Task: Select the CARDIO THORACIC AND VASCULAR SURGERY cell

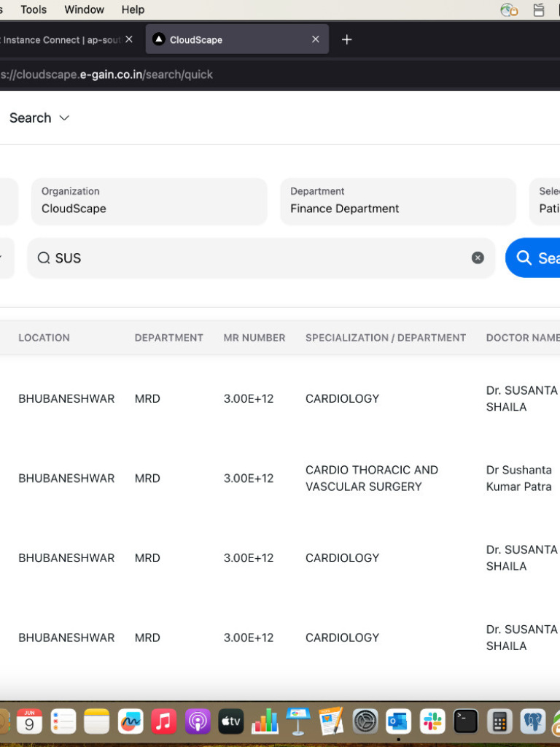Action: click(x=371, y=479)
